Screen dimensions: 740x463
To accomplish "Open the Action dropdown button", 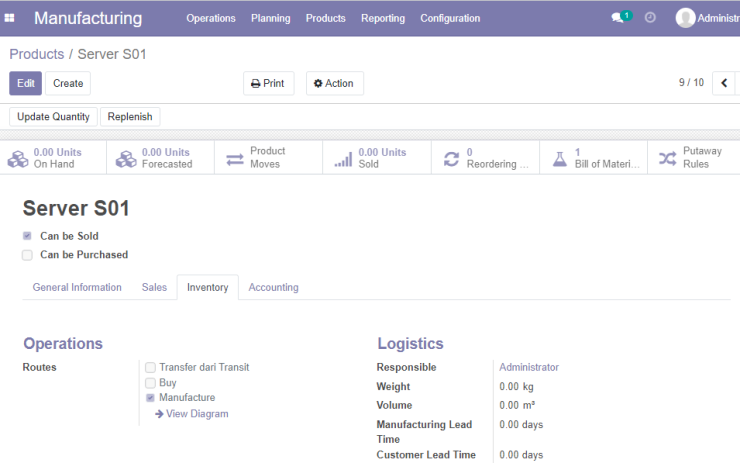I will point(335,83).
